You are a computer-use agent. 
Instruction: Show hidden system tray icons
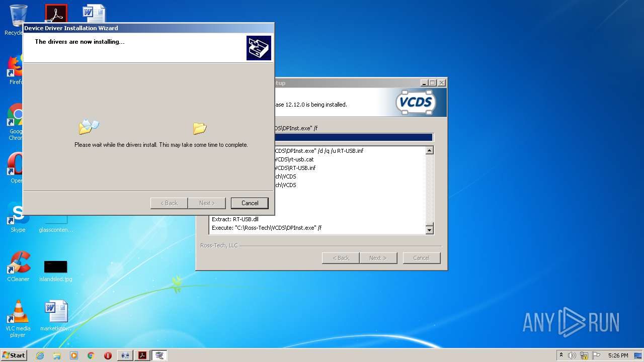561,355
